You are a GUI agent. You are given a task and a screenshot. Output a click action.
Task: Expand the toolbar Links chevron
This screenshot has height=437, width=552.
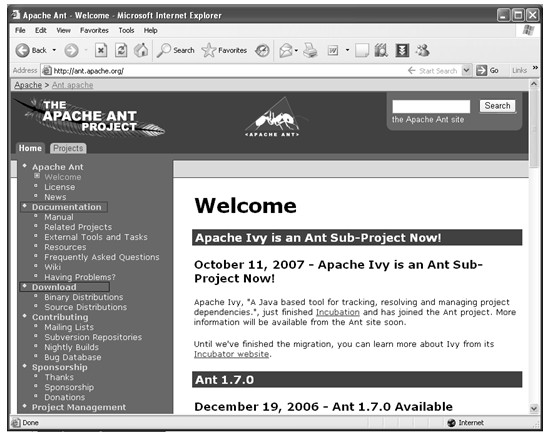535,68
